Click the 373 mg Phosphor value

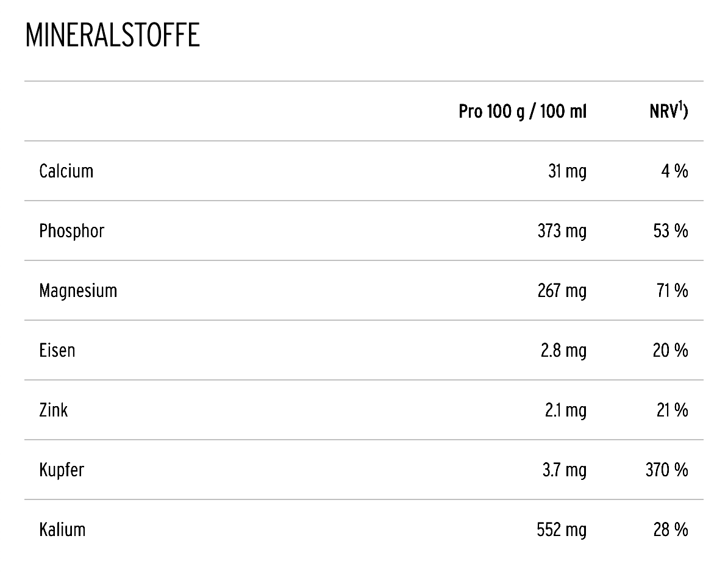[562, 232]
